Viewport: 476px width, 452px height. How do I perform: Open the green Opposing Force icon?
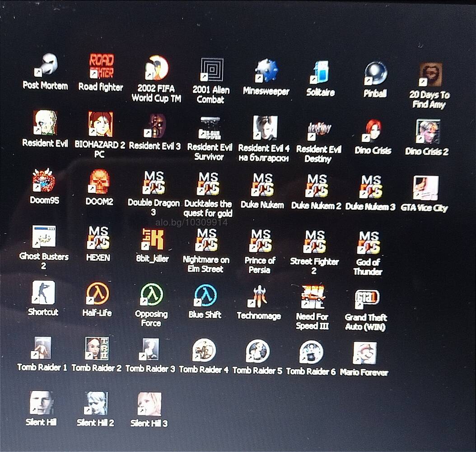point(151,295)
